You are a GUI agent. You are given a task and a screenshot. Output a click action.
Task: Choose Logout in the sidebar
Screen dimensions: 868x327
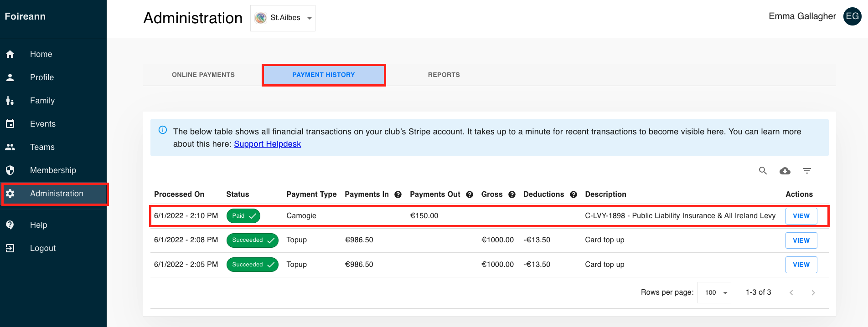coord(43,248)
